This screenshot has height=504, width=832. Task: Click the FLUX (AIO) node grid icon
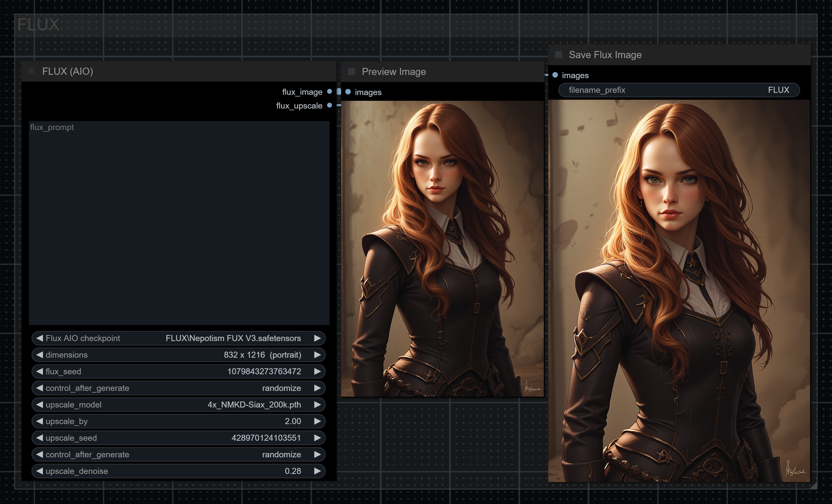coord(32,71)
